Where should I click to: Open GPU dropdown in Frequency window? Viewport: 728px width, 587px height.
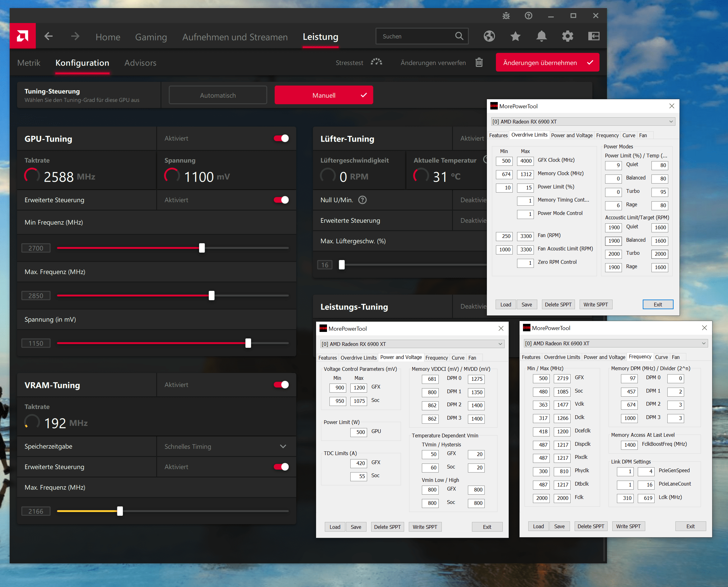615,343
